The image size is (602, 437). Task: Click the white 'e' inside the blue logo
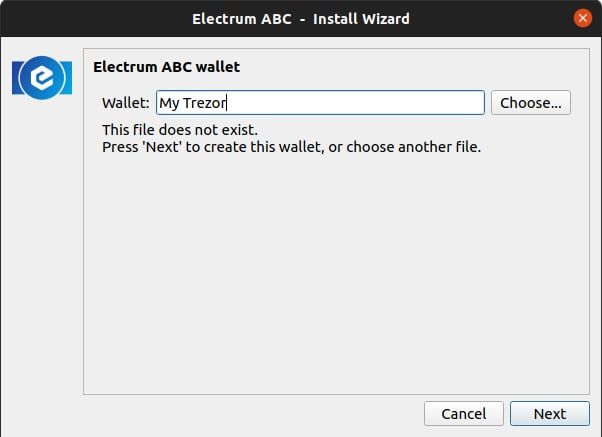coord(42,77)
